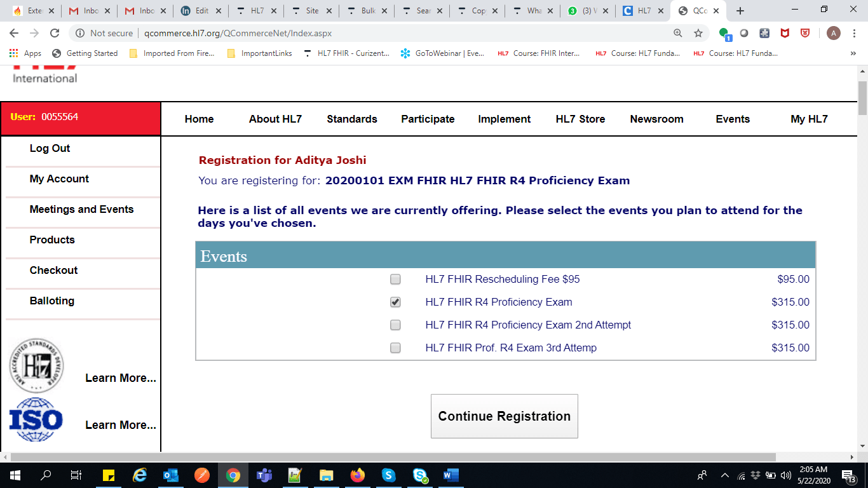
Task: Open the Participate menu
Action: tap(428, 119)
